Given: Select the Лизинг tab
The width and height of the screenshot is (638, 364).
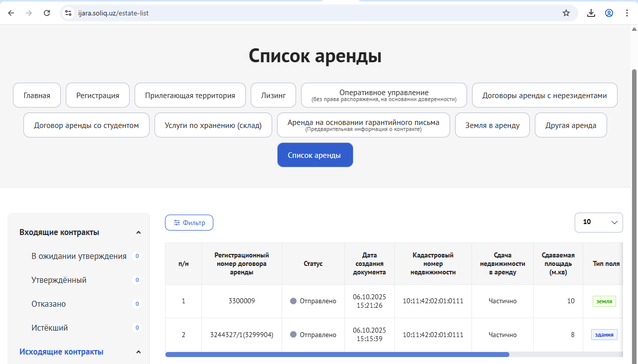Looking at the screenshot, I should click(274, 95).
